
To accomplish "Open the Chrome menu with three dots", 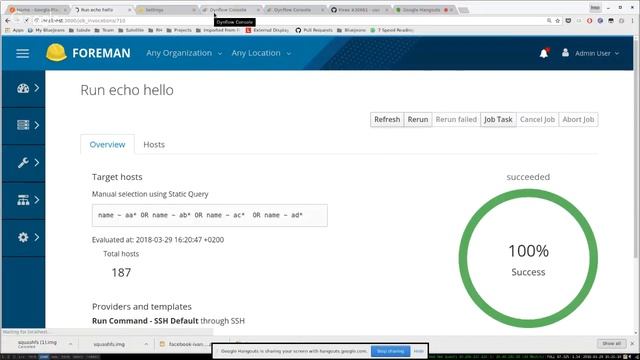I will click(633, 20).
